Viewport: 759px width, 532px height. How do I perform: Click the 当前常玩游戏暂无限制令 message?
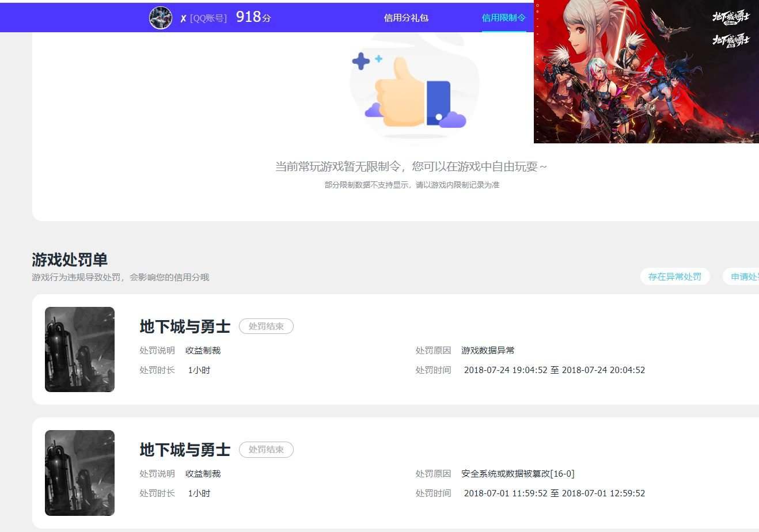[411, 166]
